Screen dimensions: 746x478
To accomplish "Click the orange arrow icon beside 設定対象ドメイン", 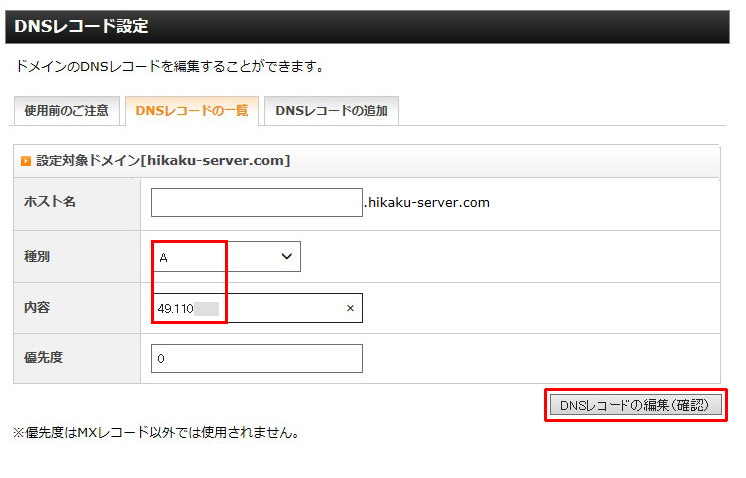I will pyautogui.click(x=26, y=161).
